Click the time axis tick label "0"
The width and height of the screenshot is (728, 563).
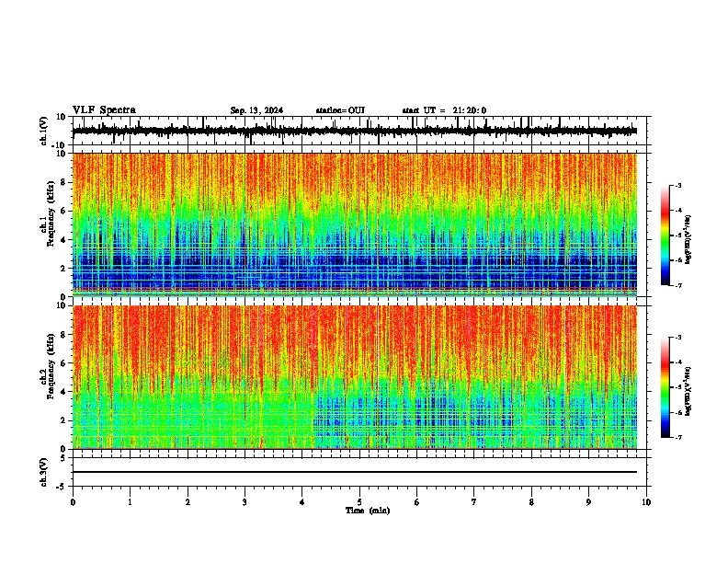(x=73, y=502)
